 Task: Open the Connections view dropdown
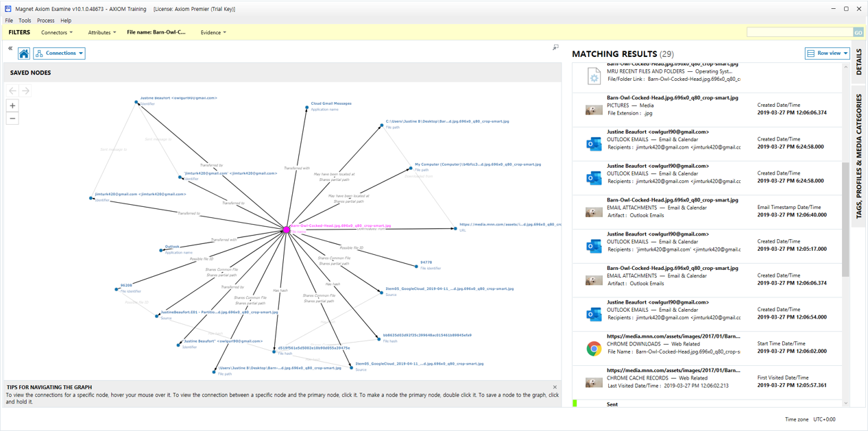[60, 53]
